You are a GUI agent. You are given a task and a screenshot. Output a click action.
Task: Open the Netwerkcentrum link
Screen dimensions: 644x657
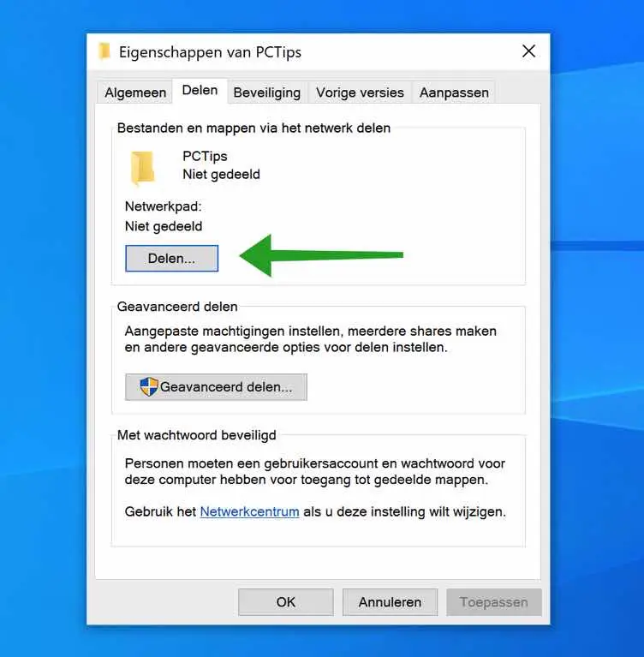point(250,511)
